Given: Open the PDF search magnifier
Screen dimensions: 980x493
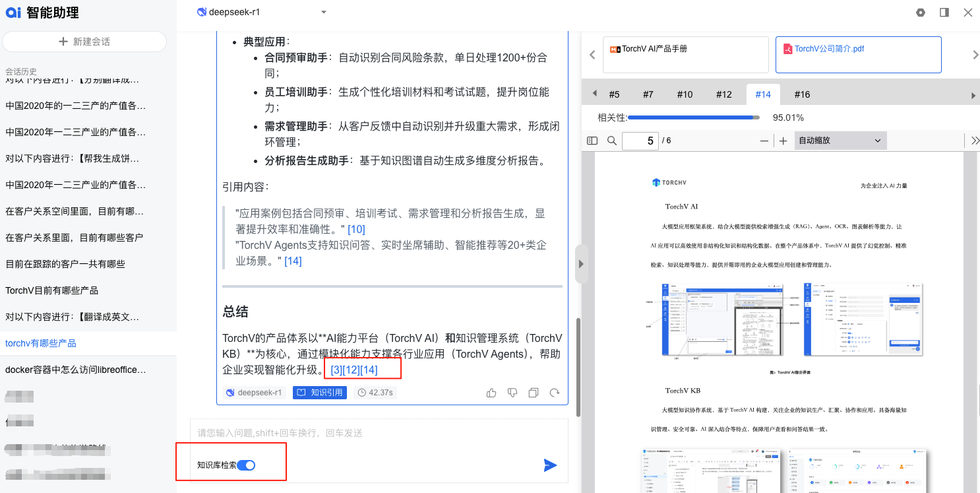Looking at the screenshot, I should click(612, 141).
